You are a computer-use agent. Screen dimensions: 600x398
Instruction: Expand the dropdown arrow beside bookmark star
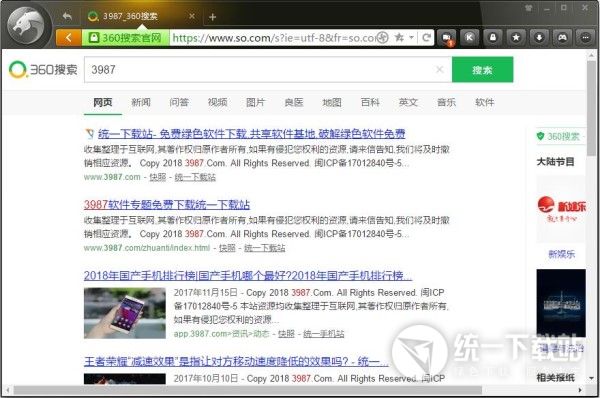tap(411, 38)
